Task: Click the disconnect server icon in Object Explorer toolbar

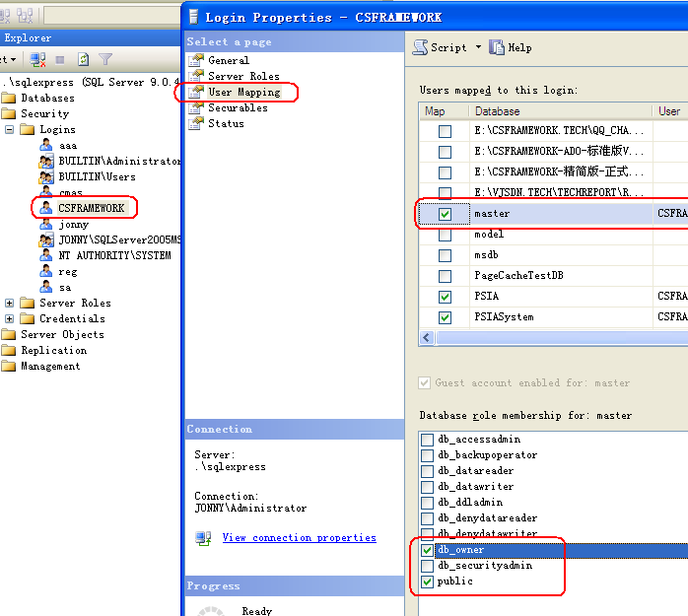Action: pos(38,60)
